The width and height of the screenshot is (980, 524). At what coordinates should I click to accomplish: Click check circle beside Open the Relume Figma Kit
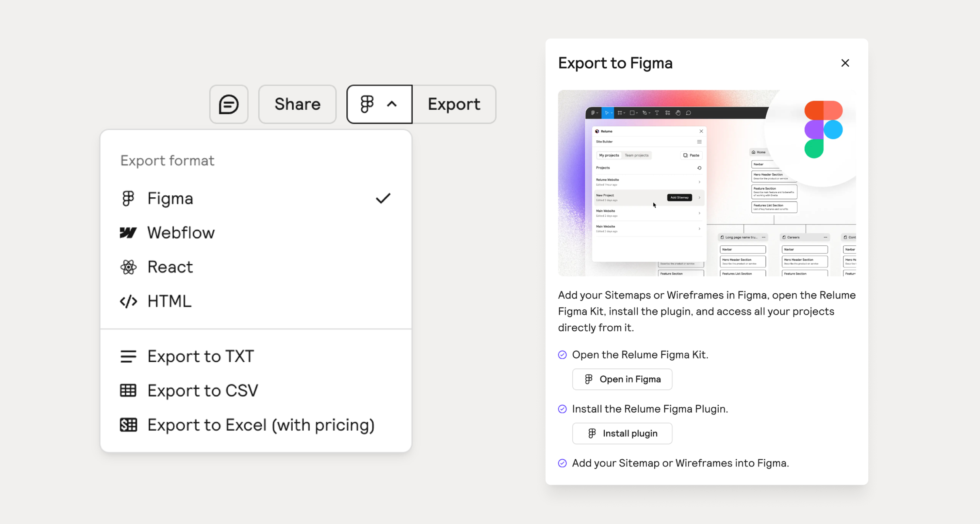point(562,355)
